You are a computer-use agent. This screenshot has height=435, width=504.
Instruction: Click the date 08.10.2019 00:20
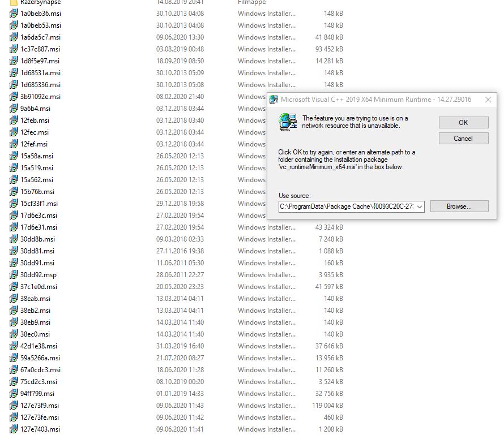point(180,382)
